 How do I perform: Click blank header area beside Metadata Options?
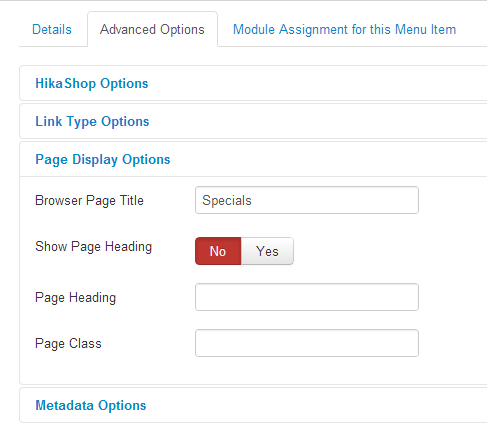(x=317, y=405)
